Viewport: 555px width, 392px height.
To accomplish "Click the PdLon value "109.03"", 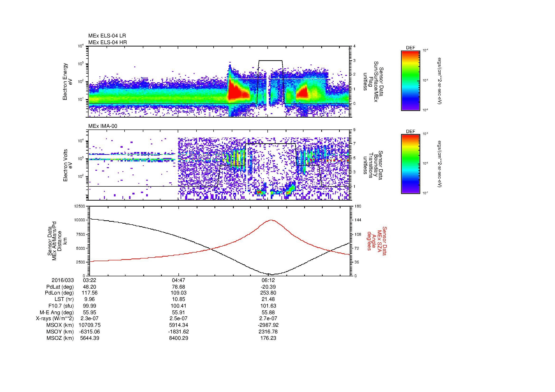I will tap(179, 293).
